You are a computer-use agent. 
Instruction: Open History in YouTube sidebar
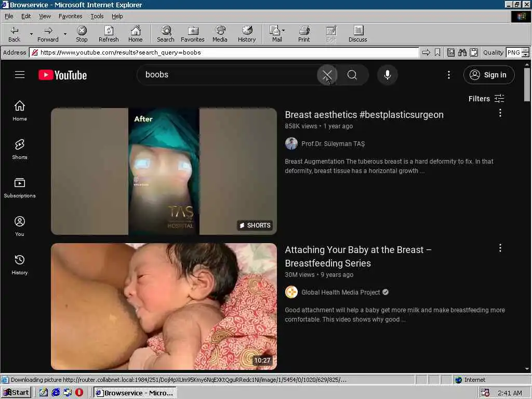20,264
